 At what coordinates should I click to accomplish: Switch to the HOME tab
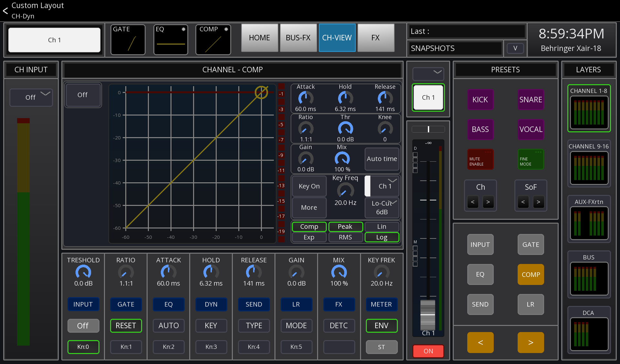click(260, 38)
